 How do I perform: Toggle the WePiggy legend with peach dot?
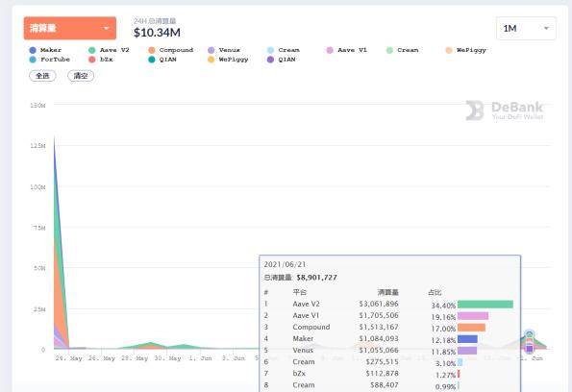pos(466,50)
